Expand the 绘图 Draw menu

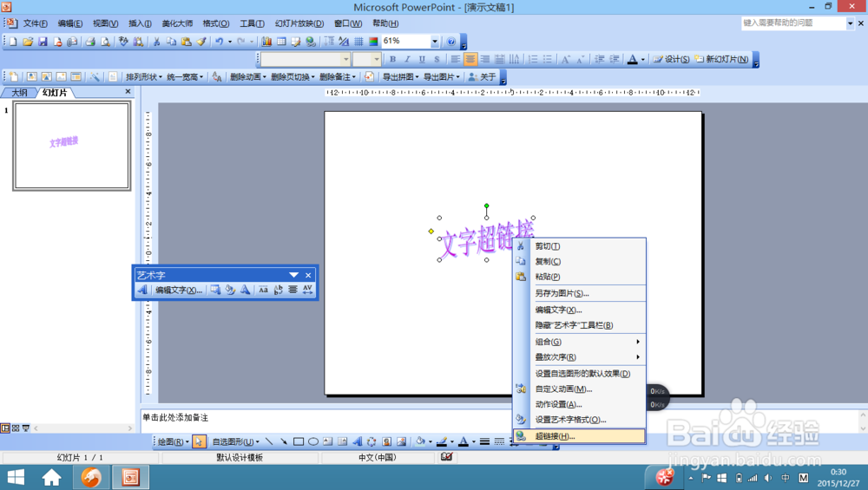coord(173,441)
